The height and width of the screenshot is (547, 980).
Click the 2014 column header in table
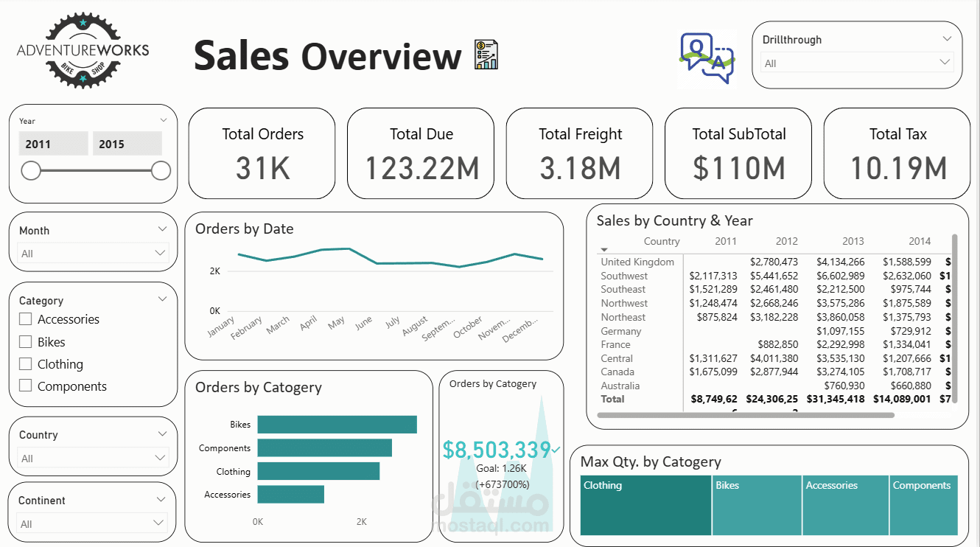(x=920, y=241)
